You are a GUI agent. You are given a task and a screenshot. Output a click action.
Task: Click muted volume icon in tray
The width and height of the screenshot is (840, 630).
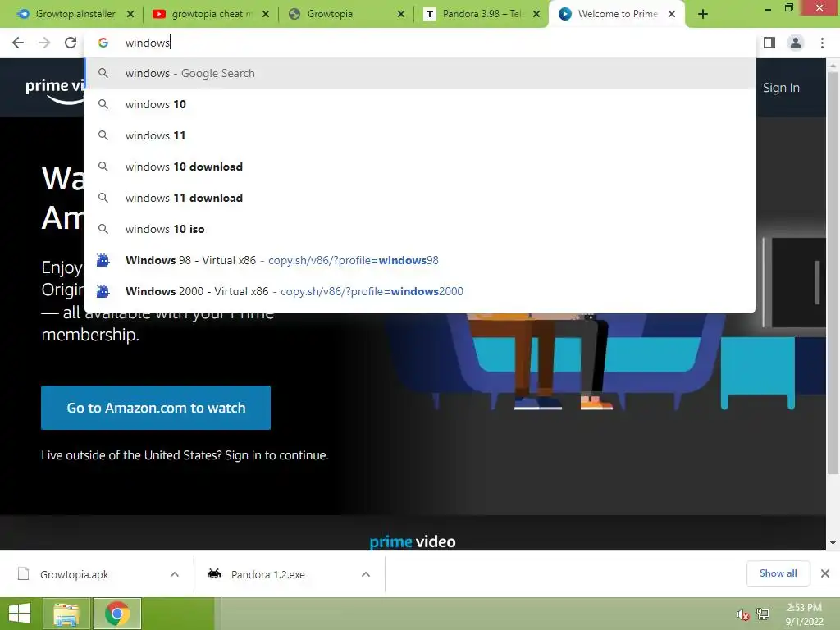(x=743, y=614)
